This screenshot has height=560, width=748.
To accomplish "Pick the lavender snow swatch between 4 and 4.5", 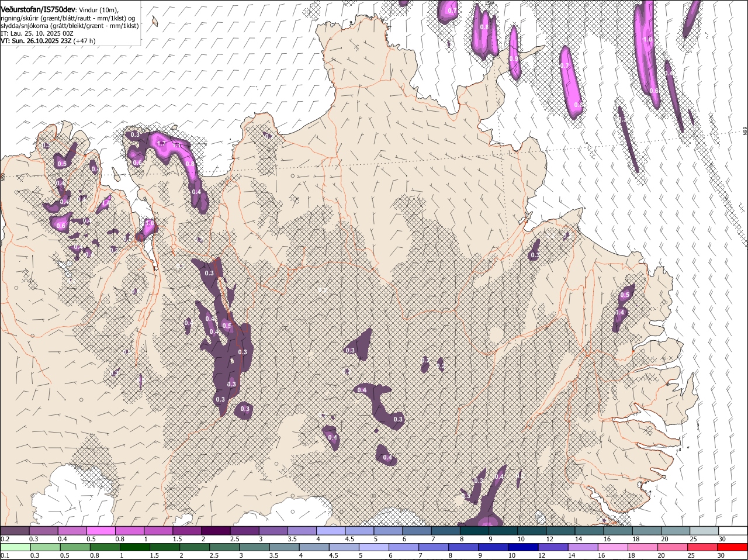I will pos(330,530).
